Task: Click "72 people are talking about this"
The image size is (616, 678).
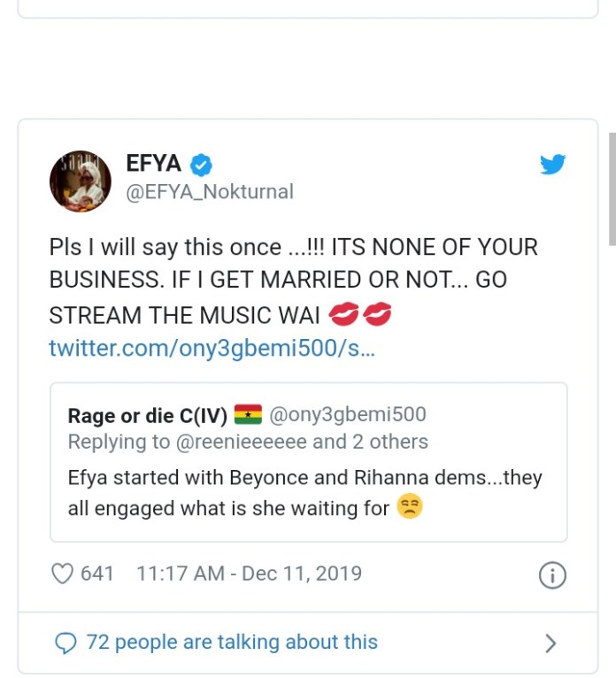Action: [232, 643]
